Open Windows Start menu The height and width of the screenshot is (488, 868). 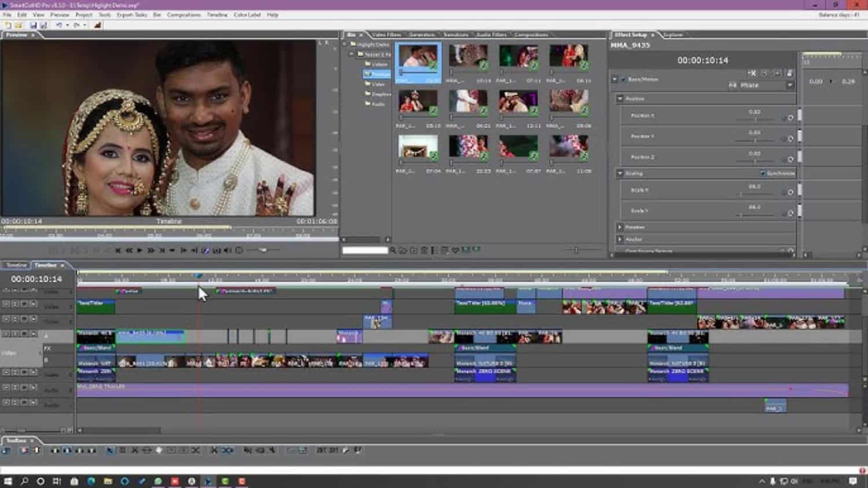click(x=8, y=481)
